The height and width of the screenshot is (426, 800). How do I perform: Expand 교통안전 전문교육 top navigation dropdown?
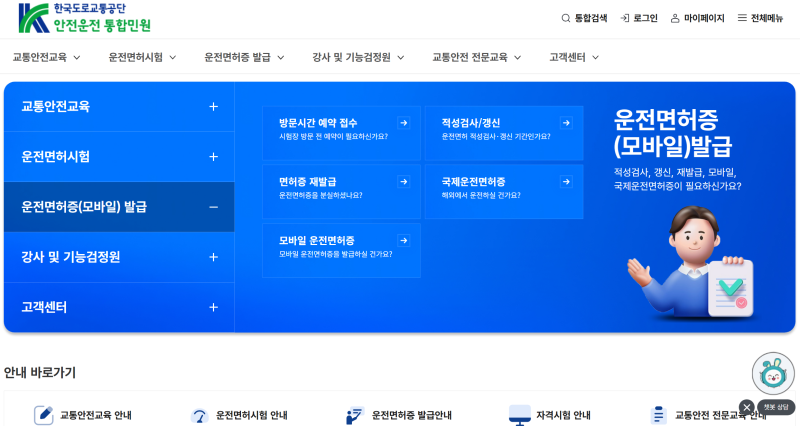[x=517, y=58]
